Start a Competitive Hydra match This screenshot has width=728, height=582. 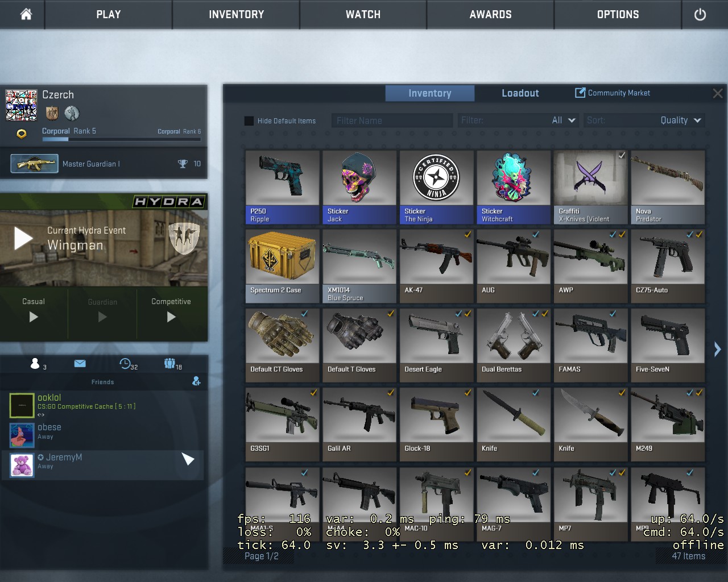[x=171, y=317]
